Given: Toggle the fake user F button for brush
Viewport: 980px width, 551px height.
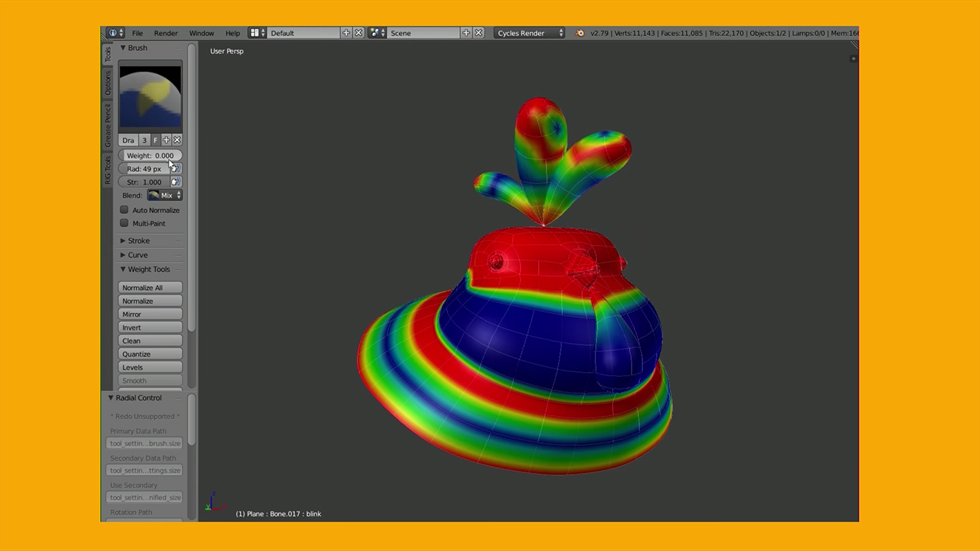Looking at the screenshot, I should tap(155, 139).
